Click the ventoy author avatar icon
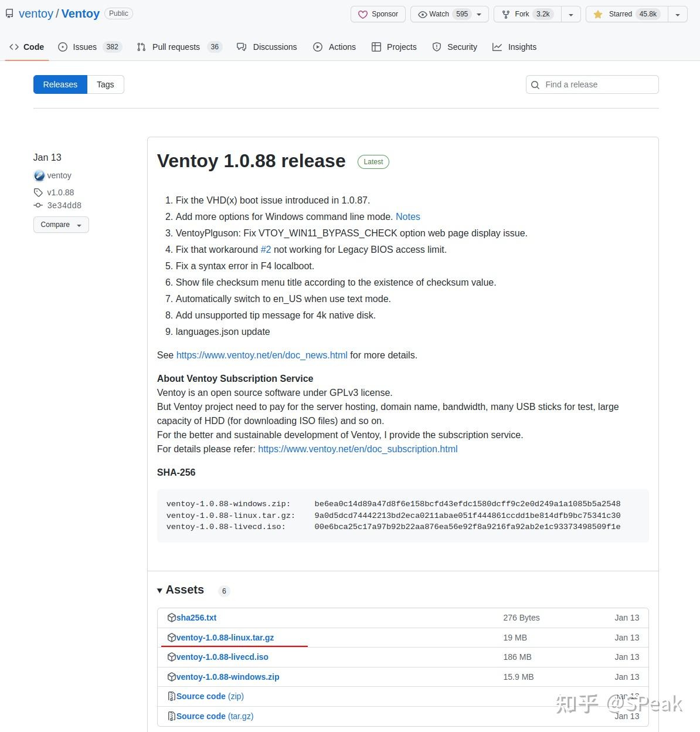Image resolution: width=700 pixels, height=732 pixels. tap(39, 175)
